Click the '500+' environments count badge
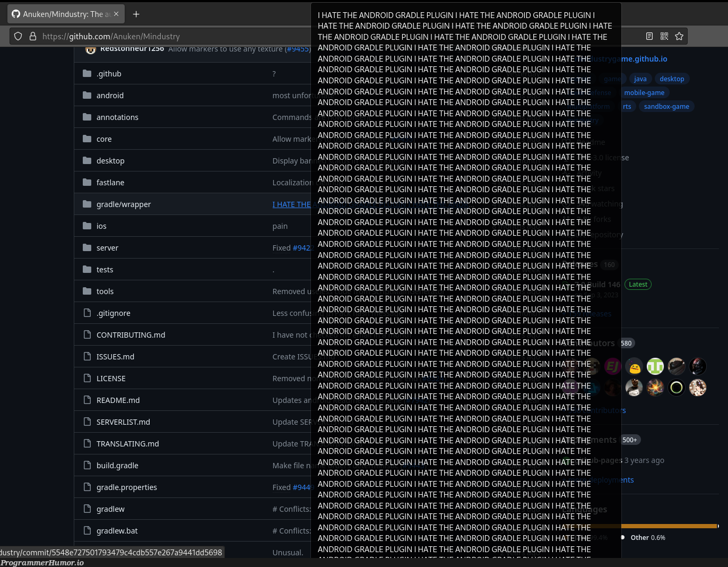Screen dimensions: 728x567 click(x=630, y=440)
